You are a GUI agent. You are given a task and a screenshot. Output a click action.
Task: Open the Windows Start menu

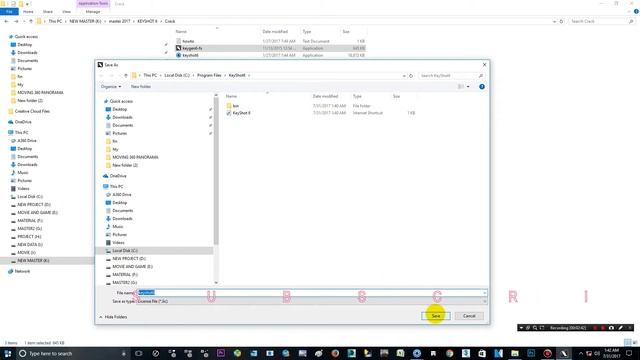click(8, 353)
